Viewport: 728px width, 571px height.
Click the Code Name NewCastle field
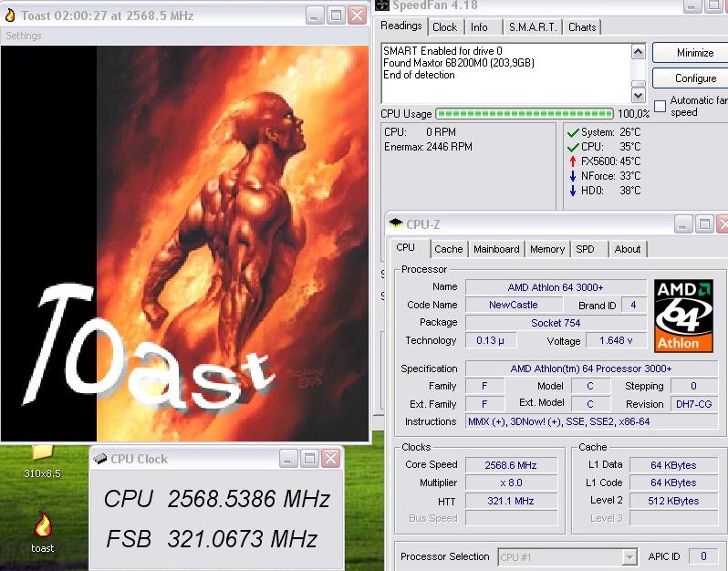514,305
